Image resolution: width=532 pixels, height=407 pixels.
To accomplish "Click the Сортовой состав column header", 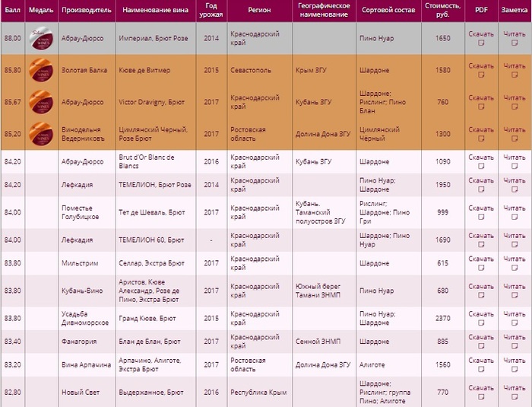I will point(387,11).
